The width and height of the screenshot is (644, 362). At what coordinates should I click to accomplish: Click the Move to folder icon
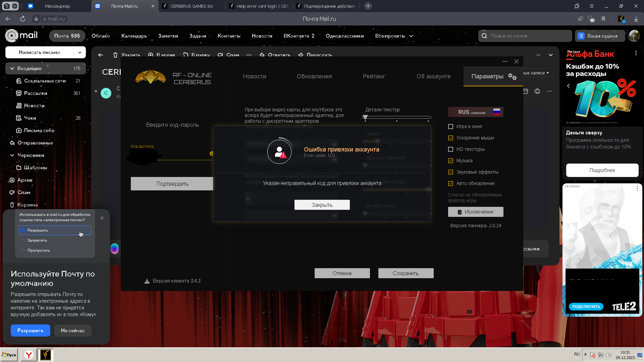point(185,55)
